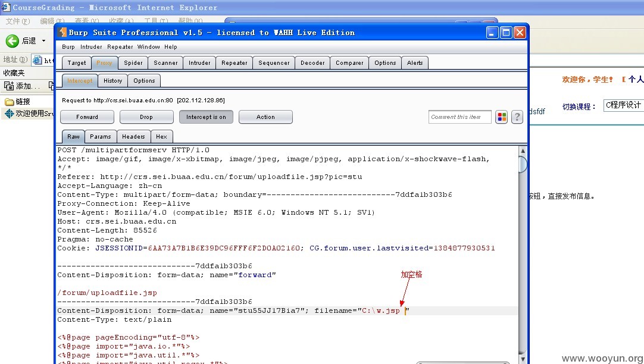The height and width of the screenshot is (364, 644).
Task: Click the POST /multipartformserv request line
Action: (x=133, y=150)
